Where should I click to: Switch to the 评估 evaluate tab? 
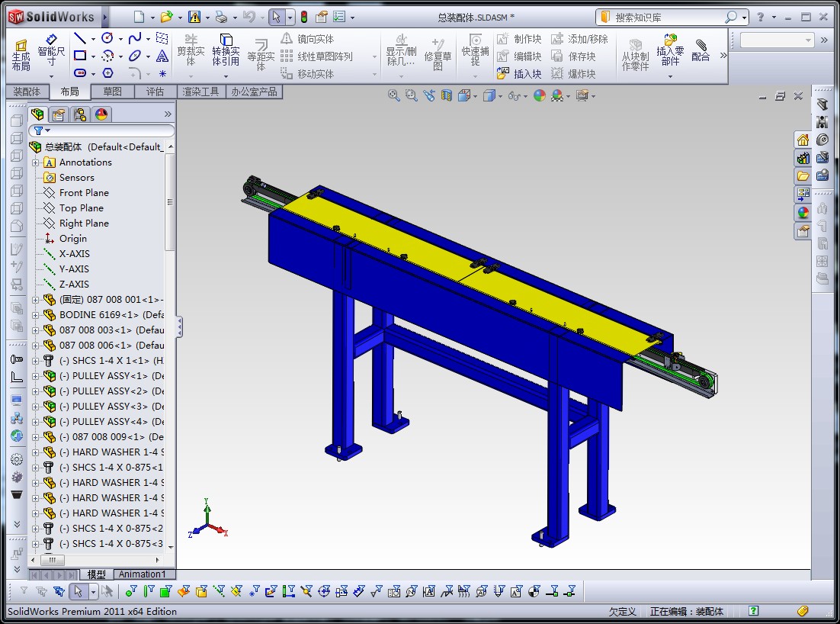pos(155,92)
